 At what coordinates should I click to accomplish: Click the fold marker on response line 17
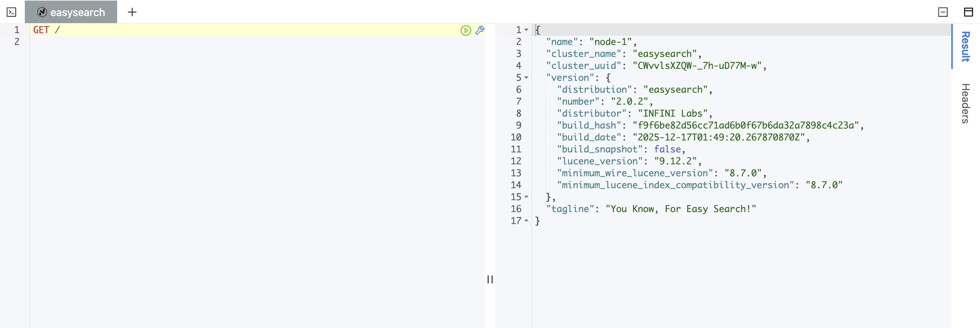[x=526, y=221]
